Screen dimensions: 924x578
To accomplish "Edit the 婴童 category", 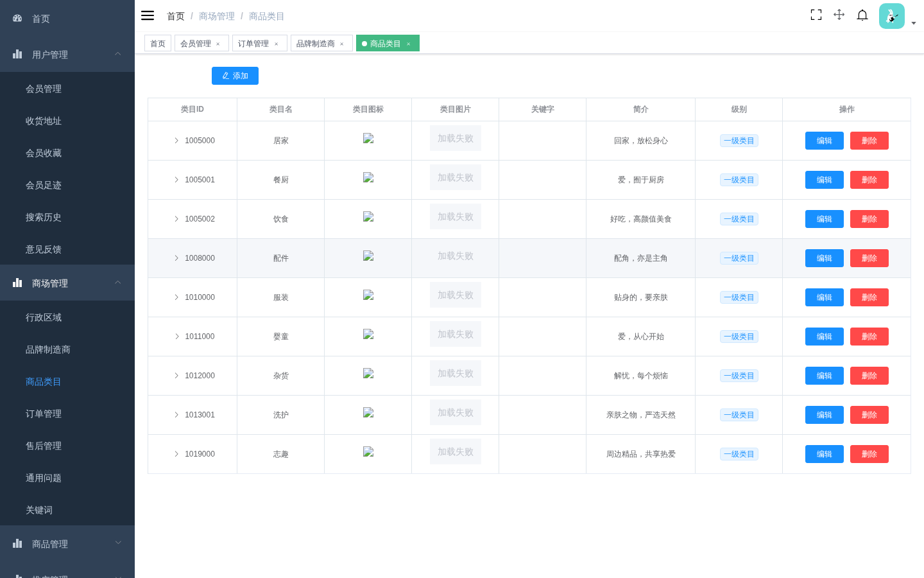I will tap(825, 337).
